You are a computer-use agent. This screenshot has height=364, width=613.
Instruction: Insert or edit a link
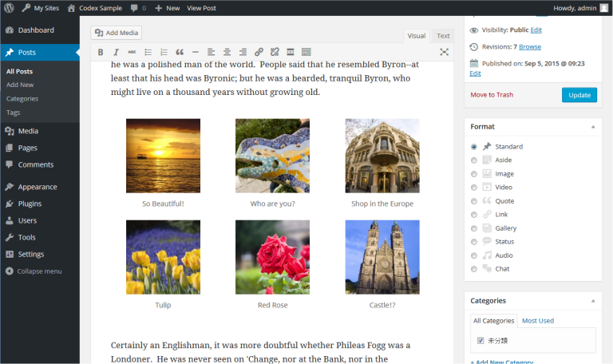coord(259,52)
